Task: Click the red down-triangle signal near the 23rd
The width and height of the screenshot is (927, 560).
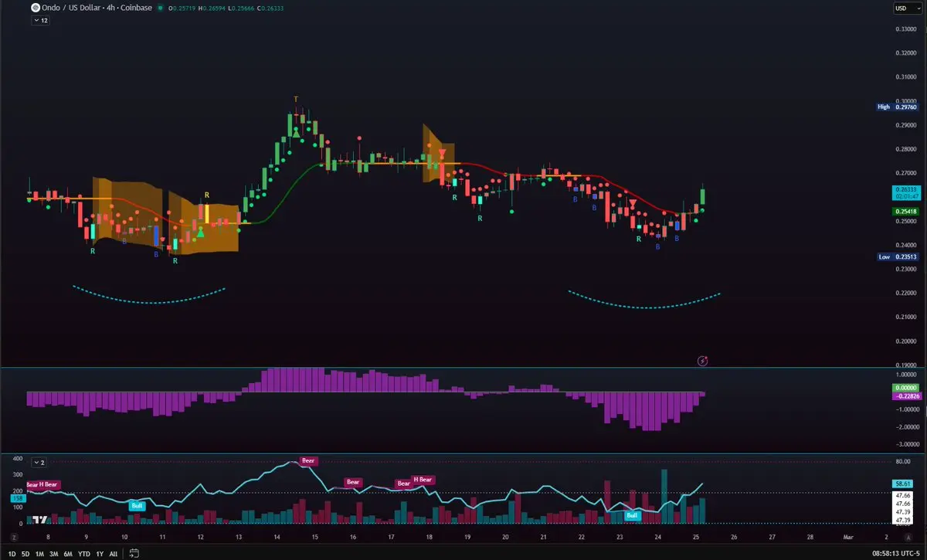Action: point(633,204)
